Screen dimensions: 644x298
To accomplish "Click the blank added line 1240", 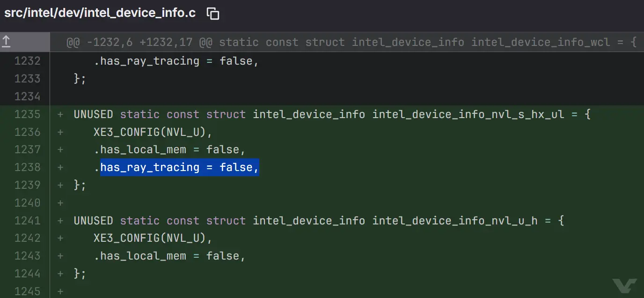I will (x=281, y=203).
